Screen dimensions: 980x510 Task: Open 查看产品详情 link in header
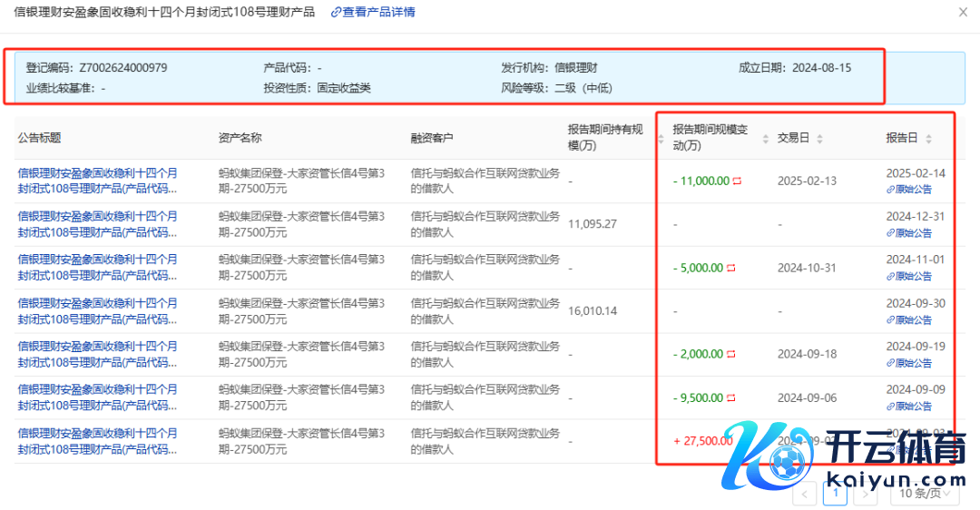[x=373, y=13]
